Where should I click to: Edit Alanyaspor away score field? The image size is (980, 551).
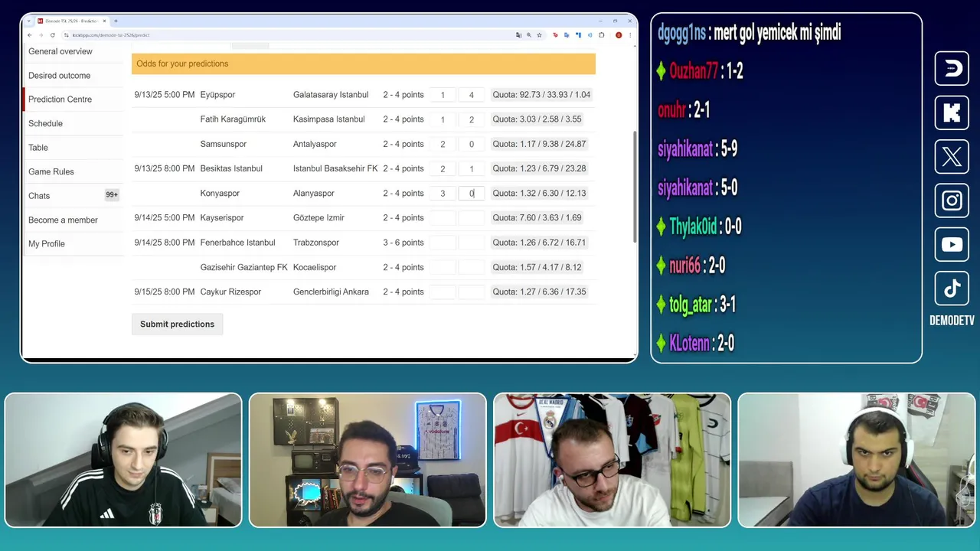point(472,193)
